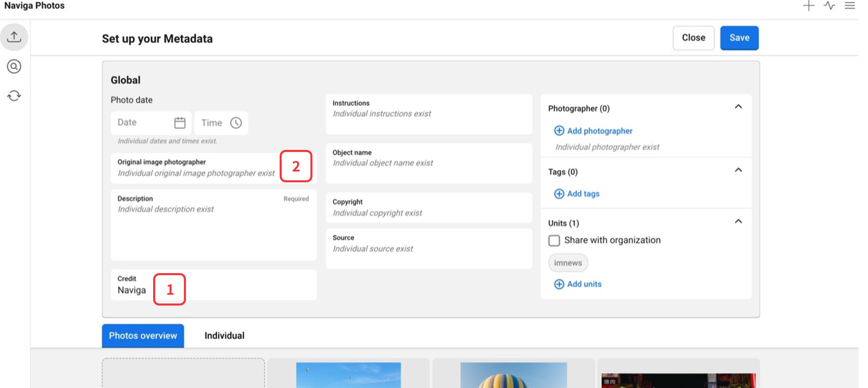The height and width of the screenshot is (388, 868).
Task: Open the activity pulse icon
Action: [829, 6]
